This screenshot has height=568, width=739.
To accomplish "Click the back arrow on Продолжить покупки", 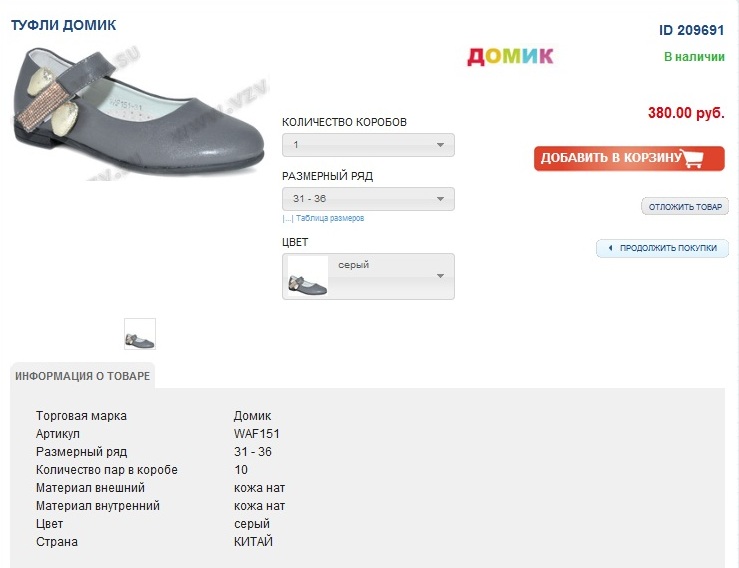I will tap(609, 248).
